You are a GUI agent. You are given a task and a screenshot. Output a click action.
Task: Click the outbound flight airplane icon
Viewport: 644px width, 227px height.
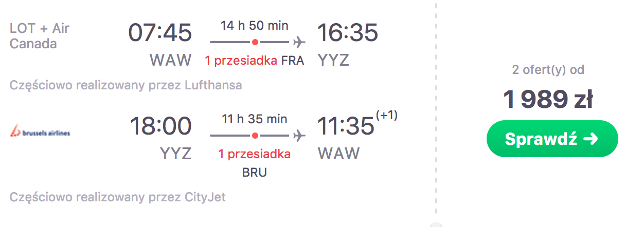(299, 42)
